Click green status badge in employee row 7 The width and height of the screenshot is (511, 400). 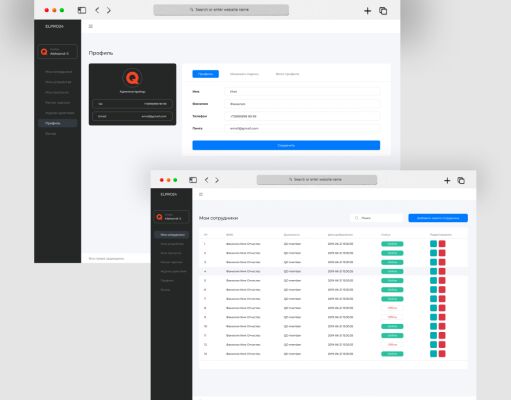tap(392, 299)
